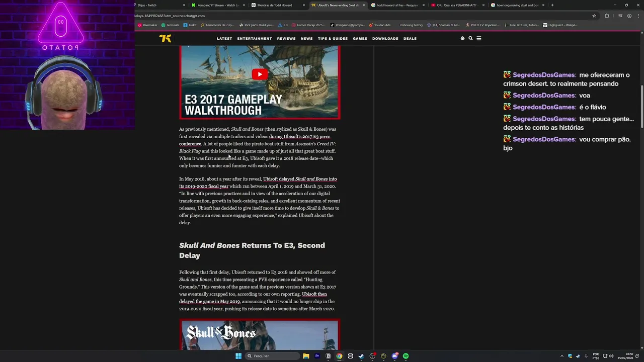Open the NEWS nav menu item
Viewport: 644px width, 362px height.
[306, 39]
